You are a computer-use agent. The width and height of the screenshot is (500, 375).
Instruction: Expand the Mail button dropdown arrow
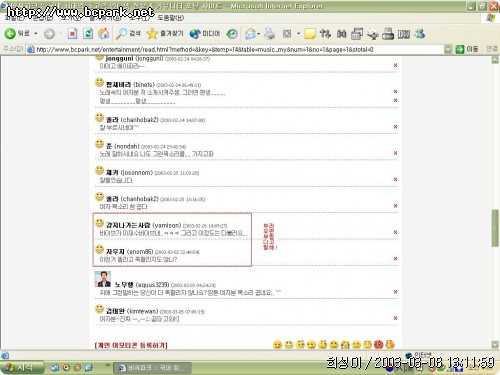coord(259,34)
